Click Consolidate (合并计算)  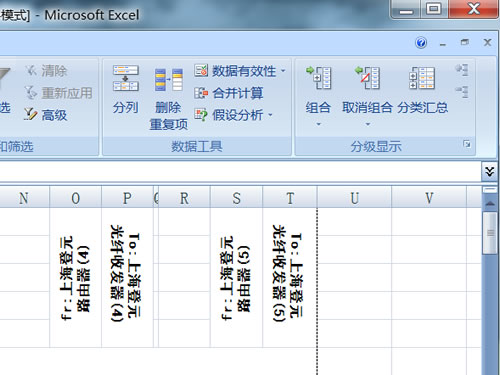click(229, 93)
